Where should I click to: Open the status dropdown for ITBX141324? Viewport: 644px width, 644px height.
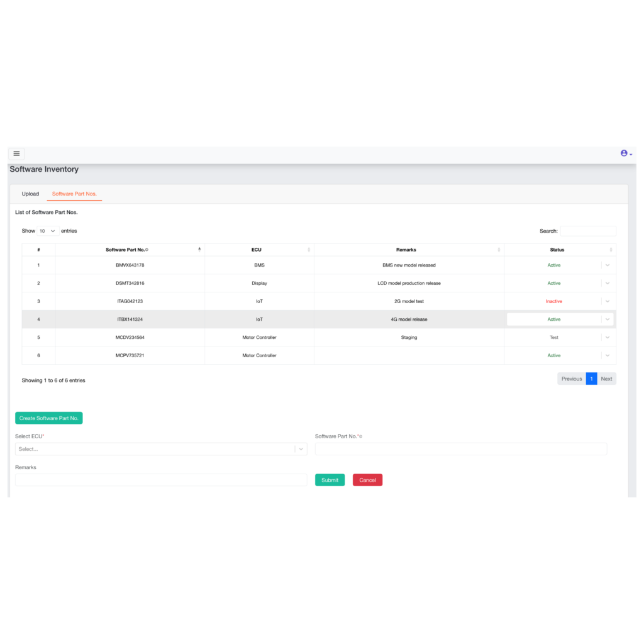tap(607, 319)
